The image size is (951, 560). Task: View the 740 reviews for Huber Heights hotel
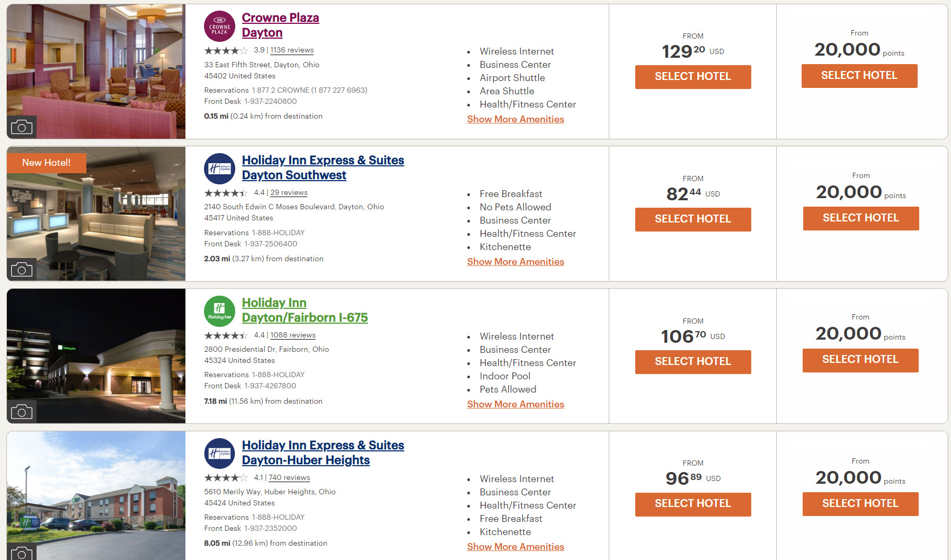click(289, 478)
